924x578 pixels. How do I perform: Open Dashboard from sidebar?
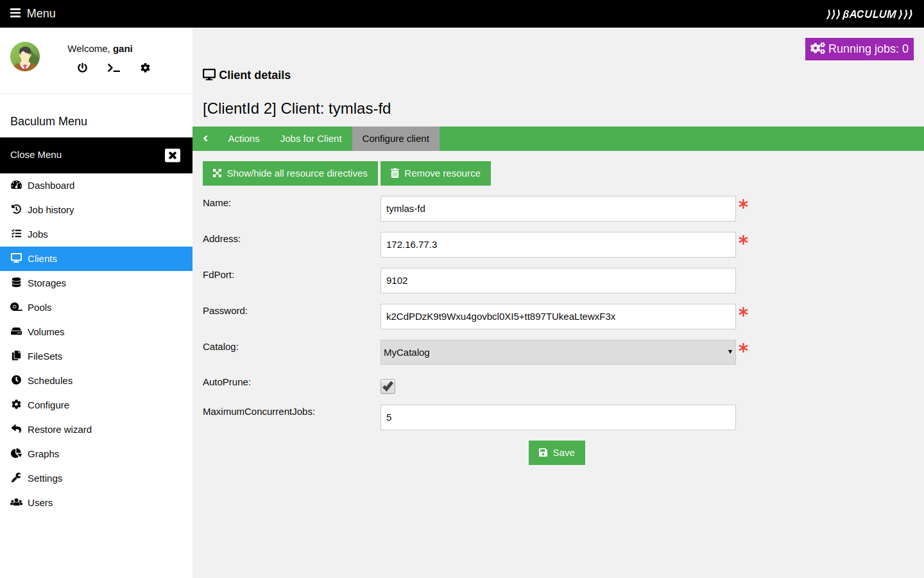[96, 186]
